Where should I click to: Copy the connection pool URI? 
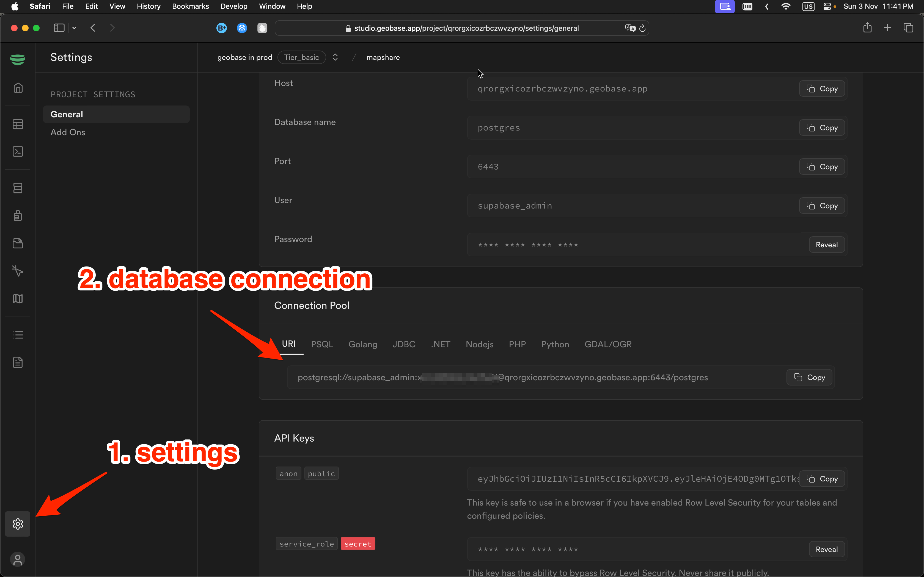pyautogui.click(x=809, y=378)
